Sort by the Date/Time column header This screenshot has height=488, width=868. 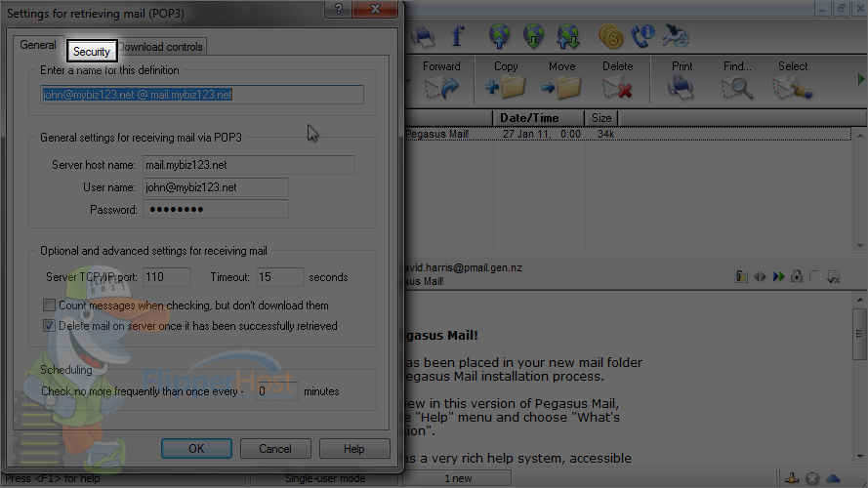point(538,118)
